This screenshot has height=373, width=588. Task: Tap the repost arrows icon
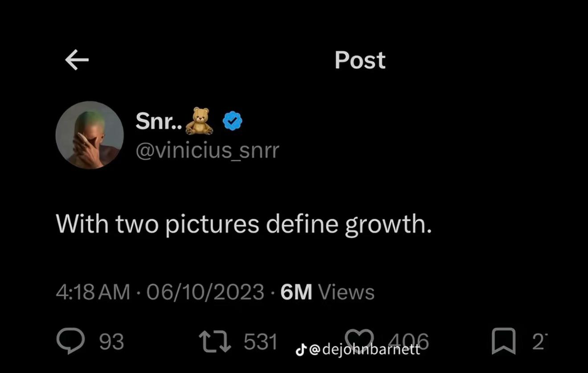215,341
